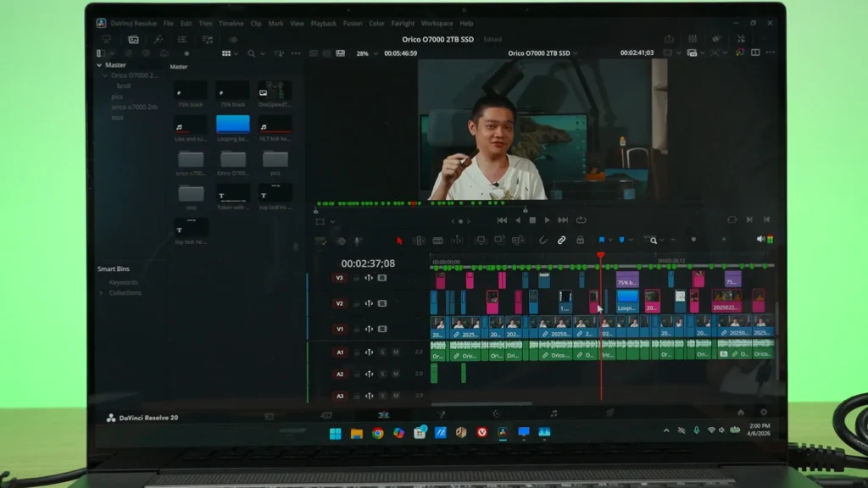Click the Overwrite Clip edit icon

tap(499, 241)
